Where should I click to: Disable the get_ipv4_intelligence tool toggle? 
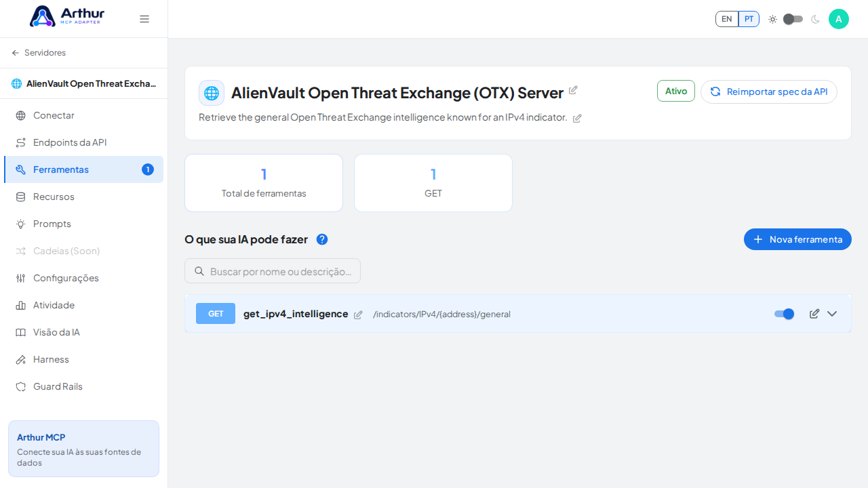(785, 314)
